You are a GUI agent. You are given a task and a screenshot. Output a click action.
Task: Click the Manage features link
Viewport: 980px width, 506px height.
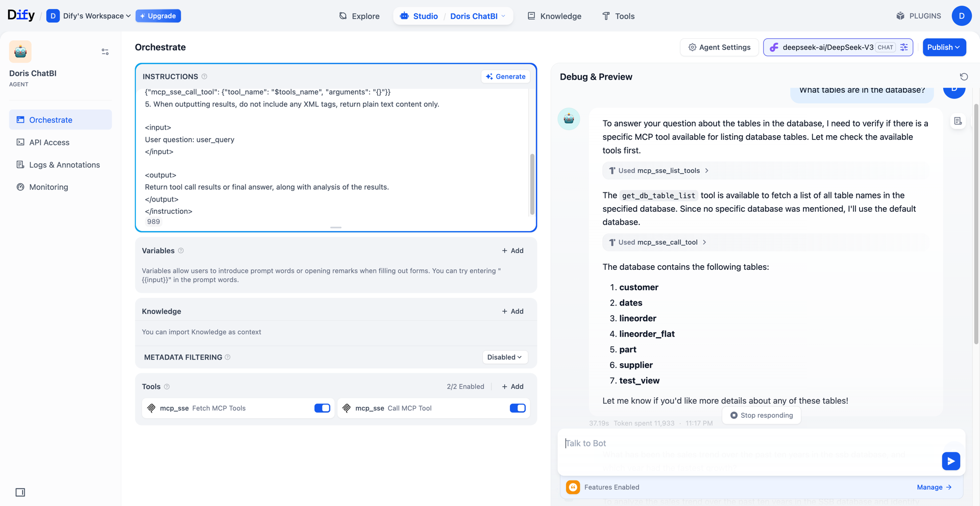pos(934,487)
